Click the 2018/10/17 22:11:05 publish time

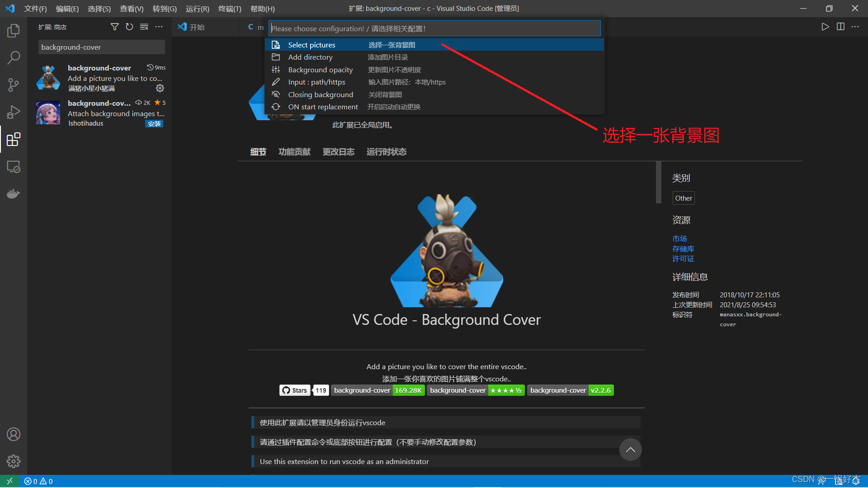click(750, 295)
